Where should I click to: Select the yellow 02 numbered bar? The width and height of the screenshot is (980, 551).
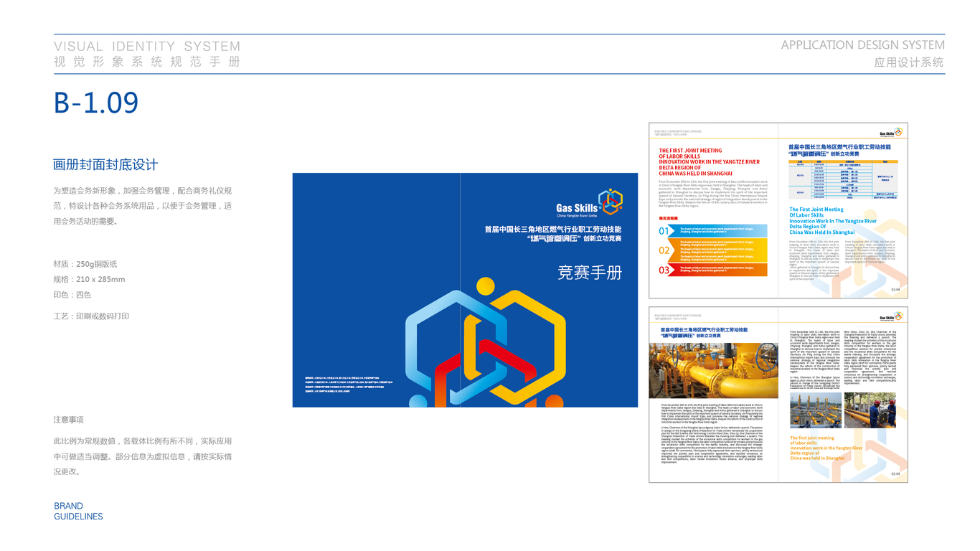coord(713,250)
